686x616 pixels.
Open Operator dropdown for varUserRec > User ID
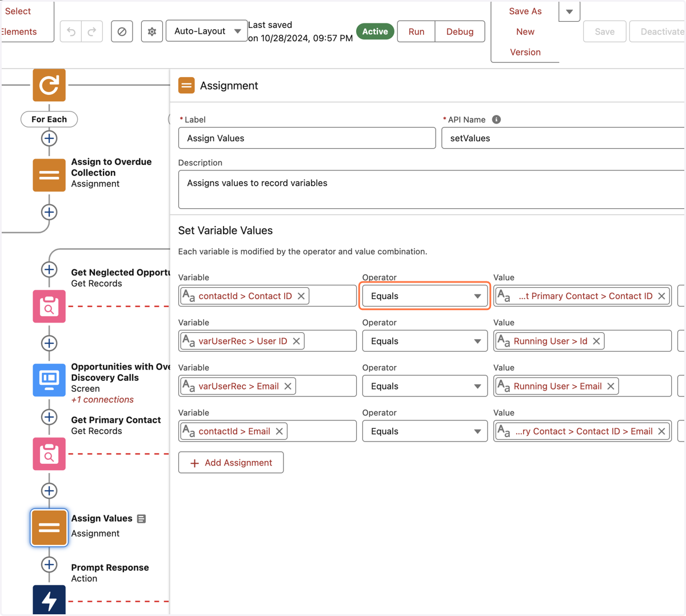point(425,341)
